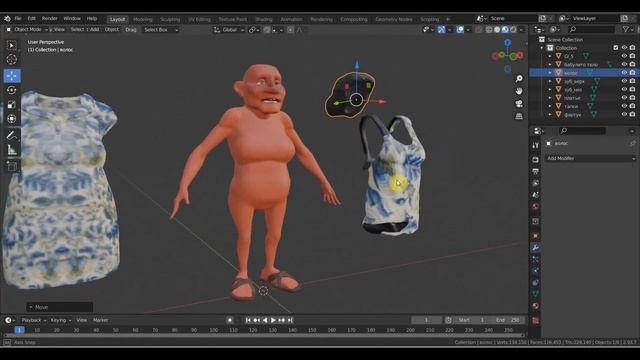Pick the Scale tool
640x360 pixels.
pos(11,104)
